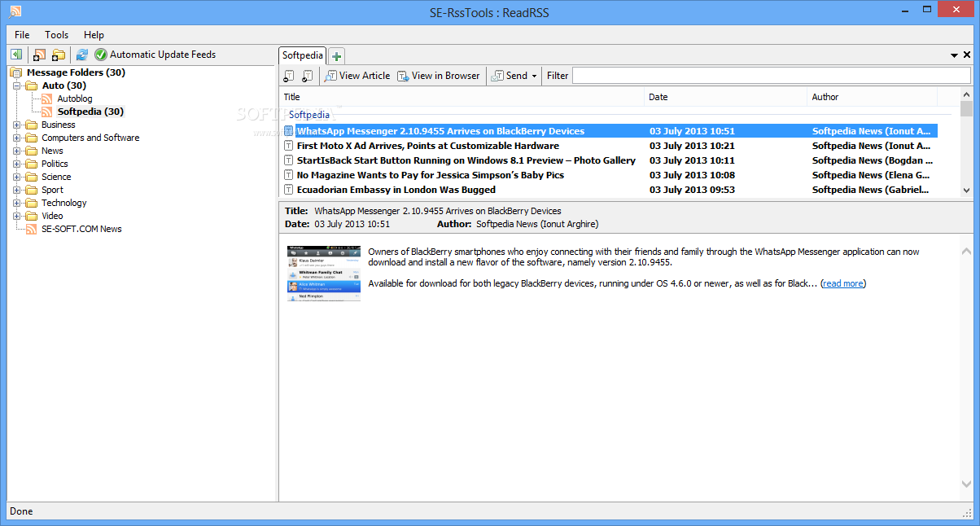Add a new tab with plus icon

tap(336, 56)
